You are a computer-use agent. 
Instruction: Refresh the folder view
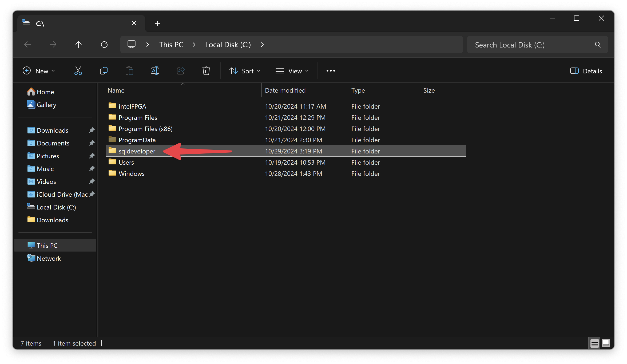pos(104,45)
